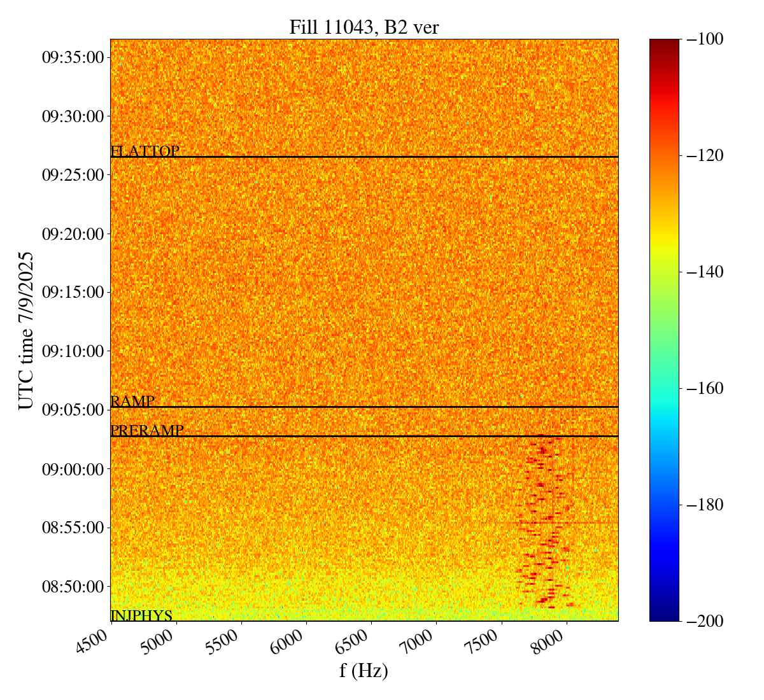The width and height of the screenshot is (764, 700).
Task: Click the 09:15:00 time tick label
Action: (73, 293)
